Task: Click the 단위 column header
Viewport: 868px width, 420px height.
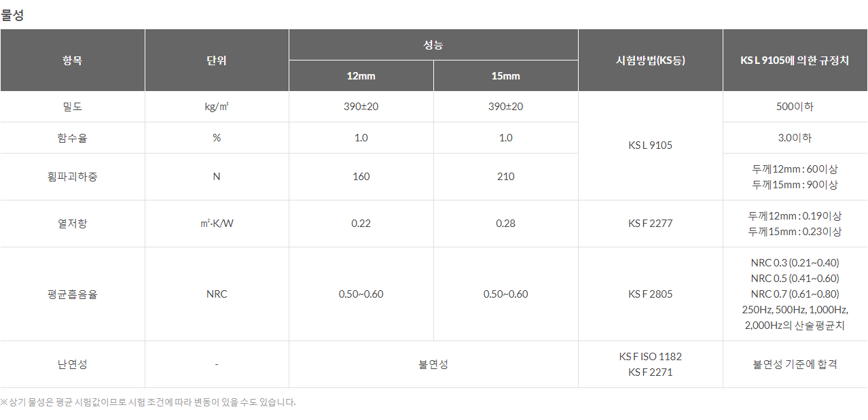Action: click(217, 60)
